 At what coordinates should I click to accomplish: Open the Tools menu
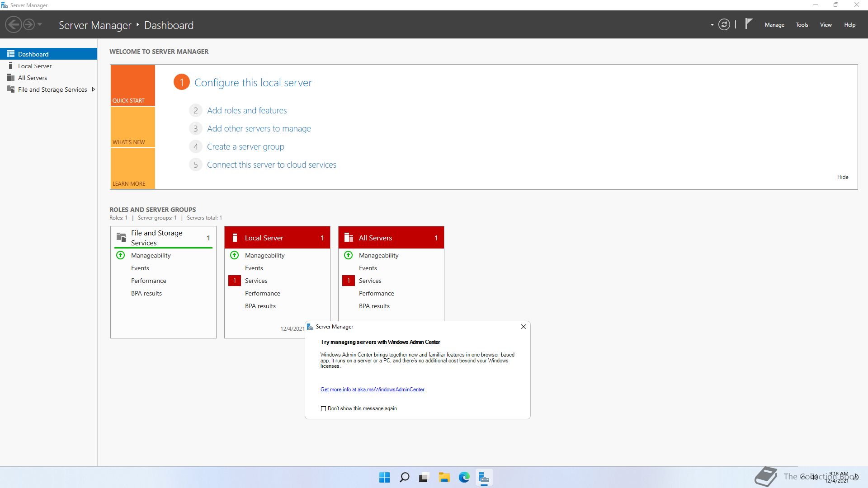click(802, 25)
